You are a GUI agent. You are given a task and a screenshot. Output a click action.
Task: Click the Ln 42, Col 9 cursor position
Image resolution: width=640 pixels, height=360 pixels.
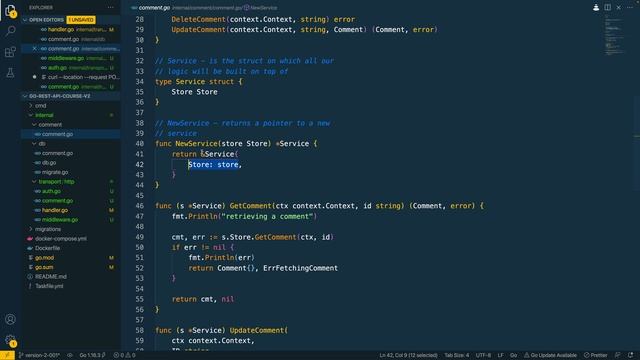[408, 355]
